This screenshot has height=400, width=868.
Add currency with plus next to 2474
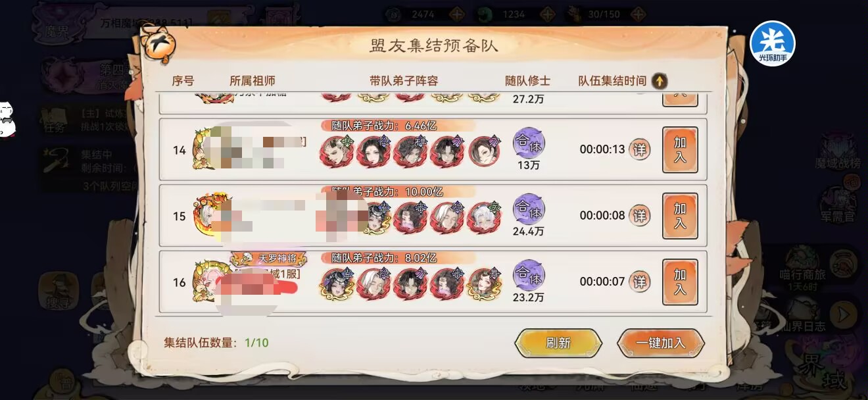tap(457, 14)
